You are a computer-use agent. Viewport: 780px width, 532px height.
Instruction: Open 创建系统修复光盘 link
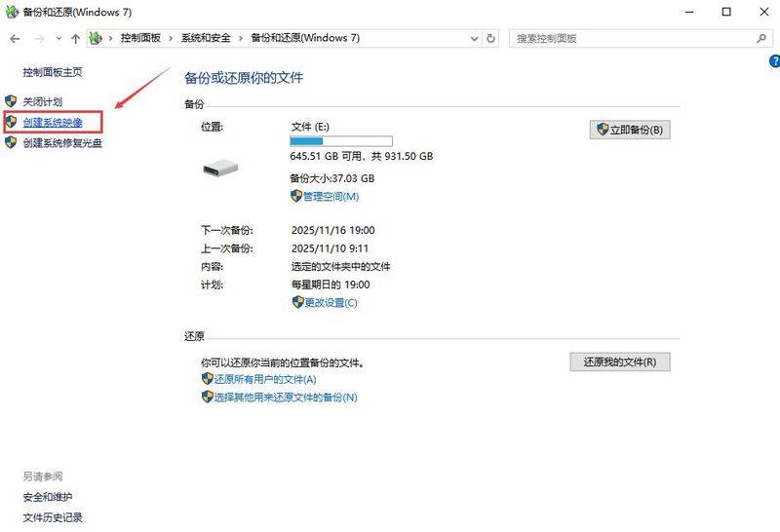coord(62,143)
